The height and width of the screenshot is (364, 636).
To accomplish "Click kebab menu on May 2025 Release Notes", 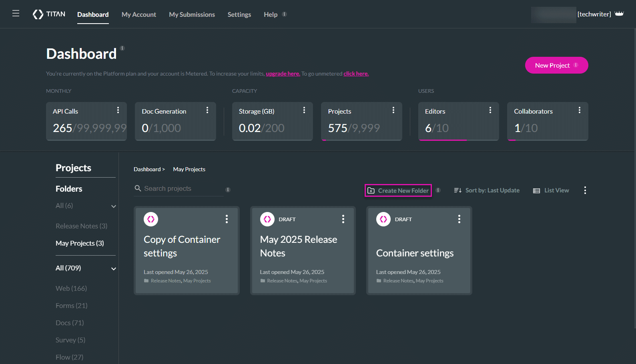I will pos(343,219).
